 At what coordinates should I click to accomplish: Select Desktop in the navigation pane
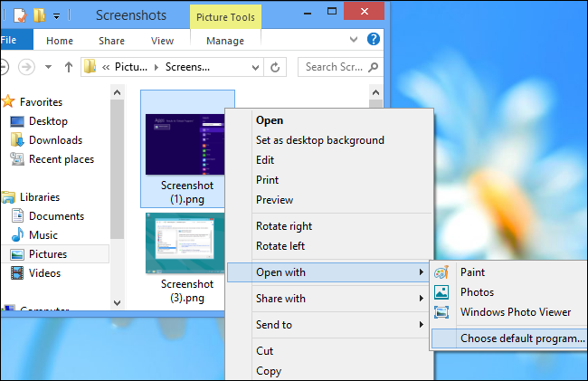(48, 121)
